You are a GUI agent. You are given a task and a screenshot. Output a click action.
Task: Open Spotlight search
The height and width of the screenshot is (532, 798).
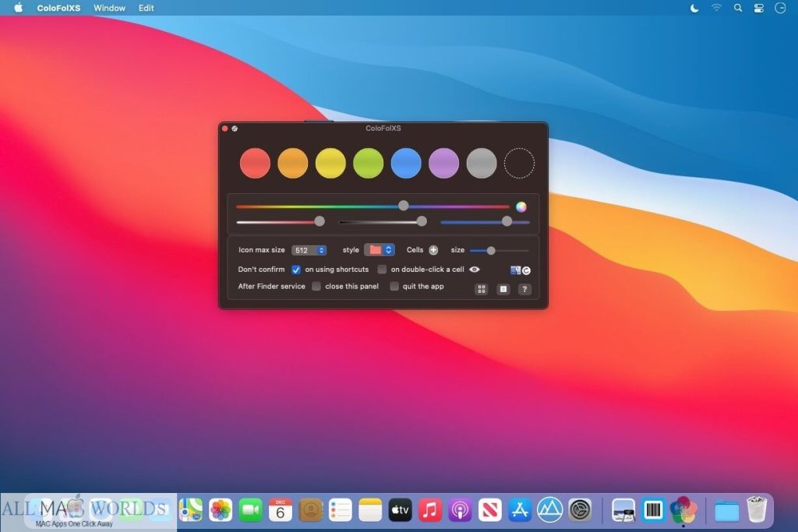[x=738, y=8]
